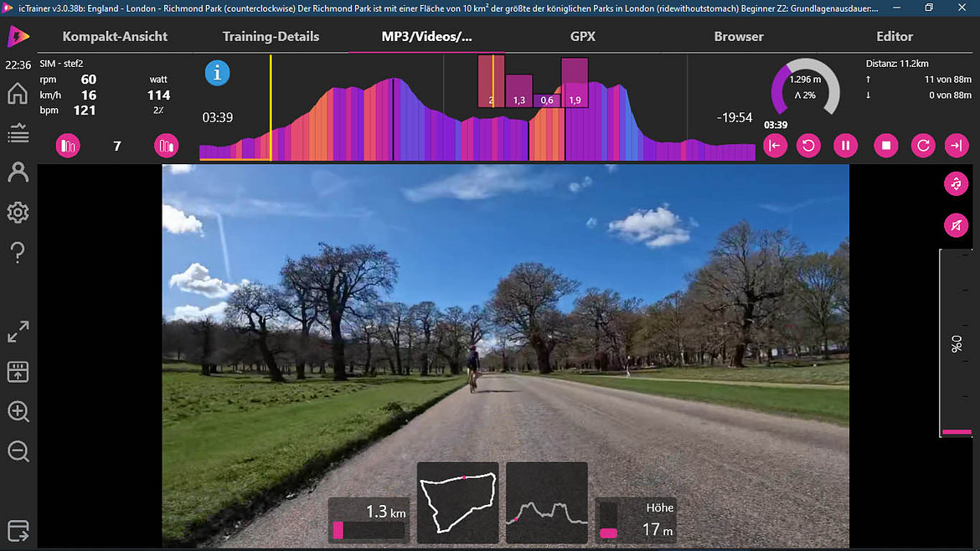Go to the Home screen icon

pyautogui.click(x=18, y=93)
